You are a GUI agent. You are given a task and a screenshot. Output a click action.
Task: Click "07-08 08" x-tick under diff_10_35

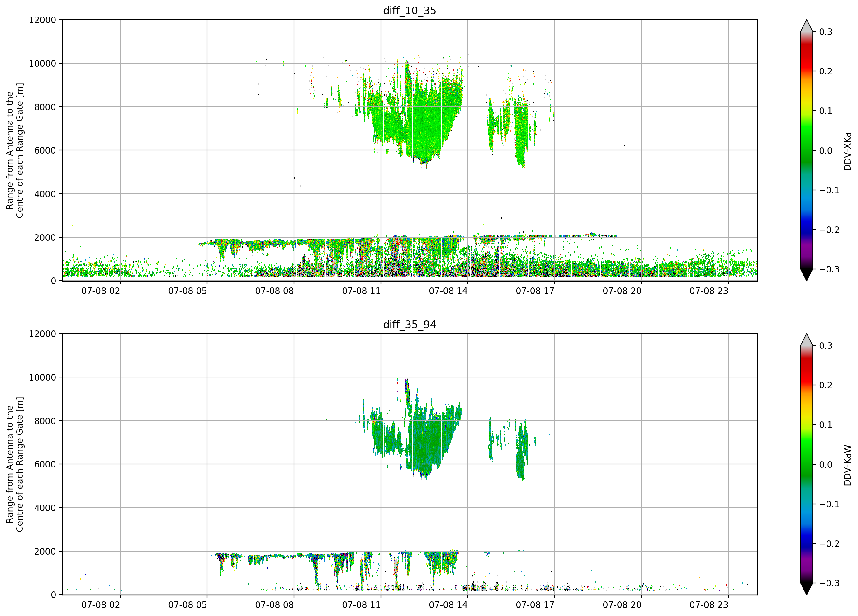tap(274, 291)
